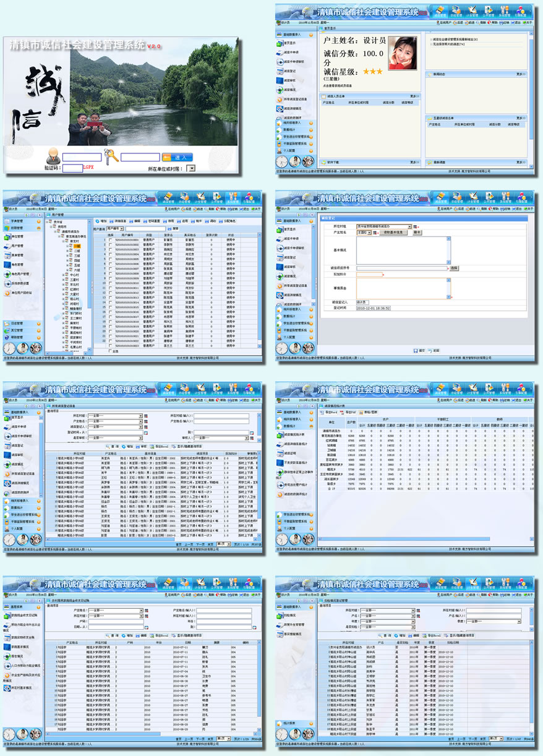Check the row 2 checkbox in user table
This screenshot has width=543, height=756.
[110, 245]
